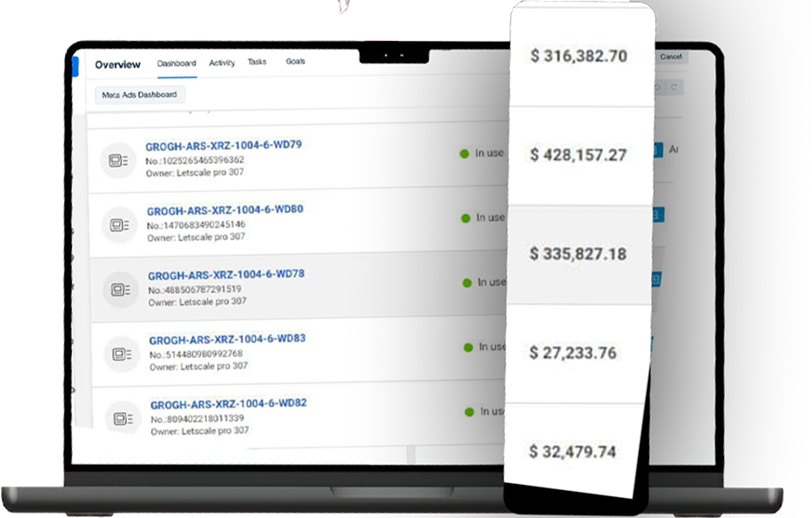
Task: Click the blue action icon in the WD78 row
Action: point(656,279)
